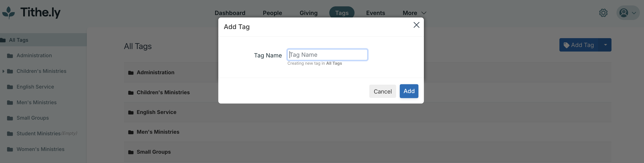Click the folder icon beside Student Ministries in sidebar

coord(10,134)
